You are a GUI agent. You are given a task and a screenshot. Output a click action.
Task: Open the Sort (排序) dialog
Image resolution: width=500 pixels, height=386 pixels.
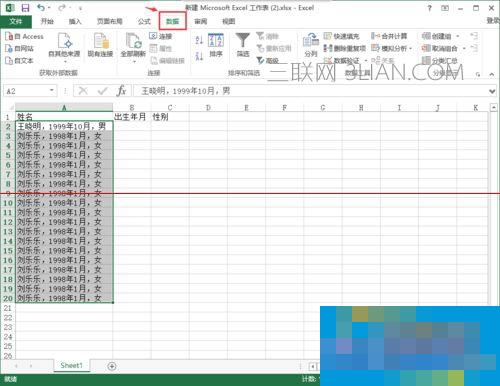click(216, 45)
